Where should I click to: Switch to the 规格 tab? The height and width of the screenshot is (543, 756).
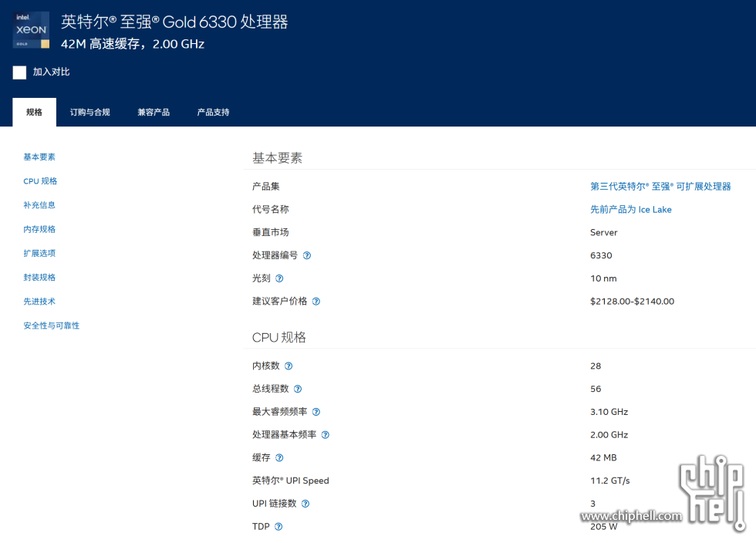[x=34, y=113]
